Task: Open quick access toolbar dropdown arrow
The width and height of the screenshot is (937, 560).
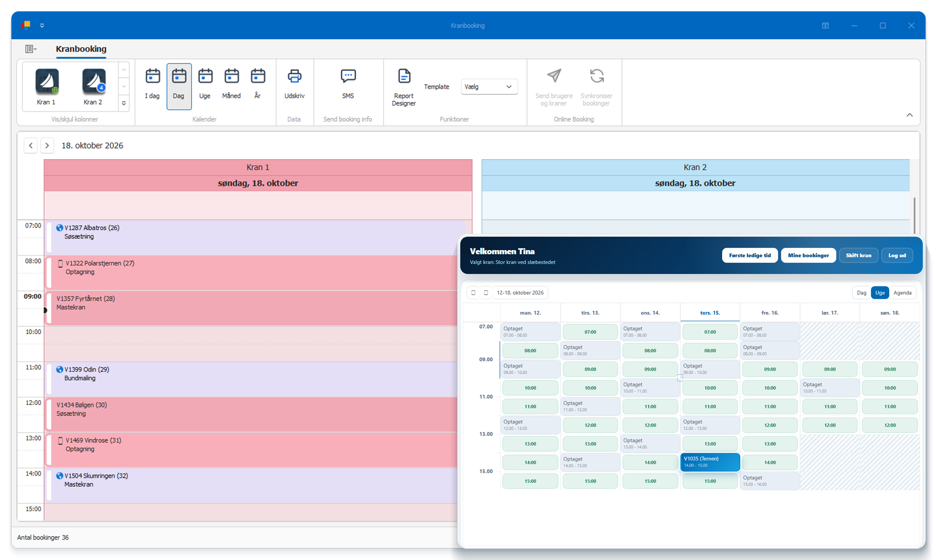Action: [x=42, y=25]
